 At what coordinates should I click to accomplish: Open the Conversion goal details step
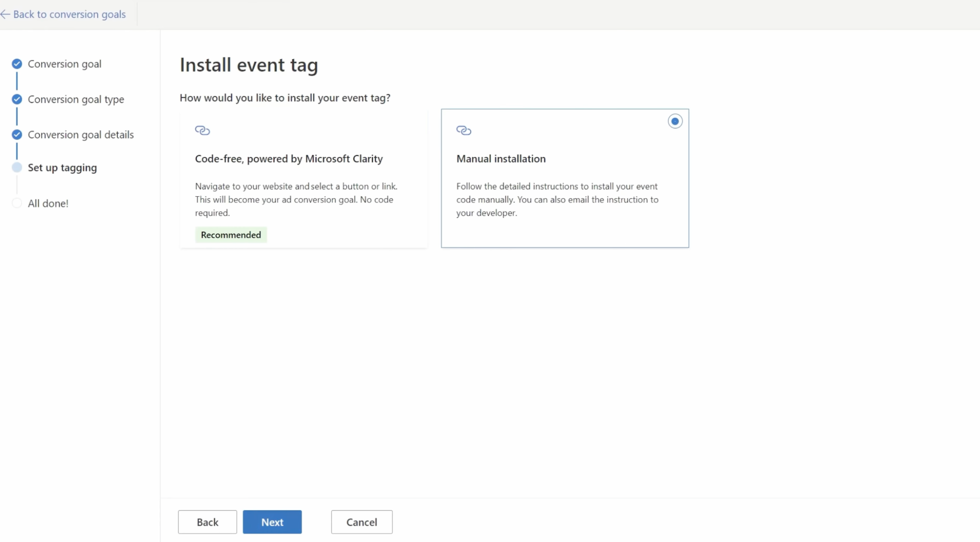point(81,135)
